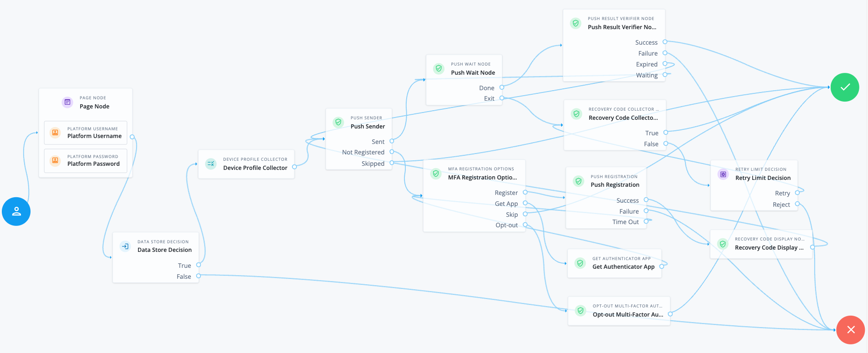Click the Retry Limit Decision purple icon
Viewport: 868px width, 353px height.
[x=723, y=174]
